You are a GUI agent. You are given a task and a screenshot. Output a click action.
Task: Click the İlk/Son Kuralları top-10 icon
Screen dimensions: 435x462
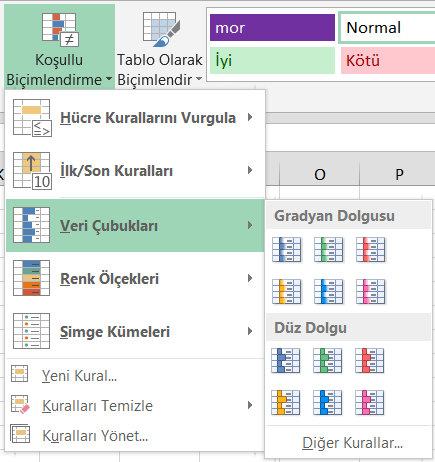click(32, 171)
